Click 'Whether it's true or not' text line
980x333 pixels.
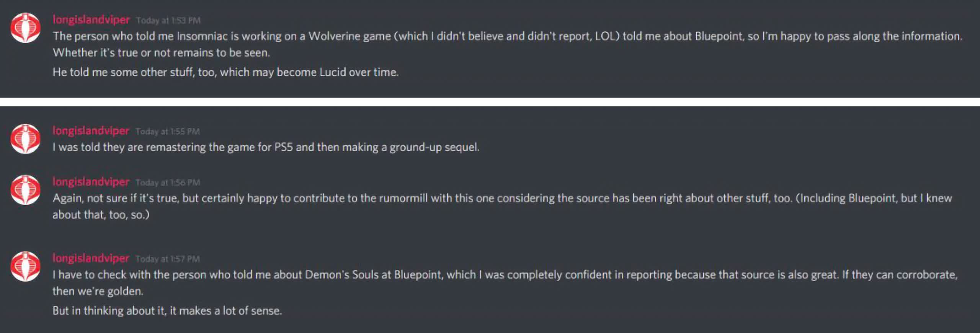click(161, 52)
